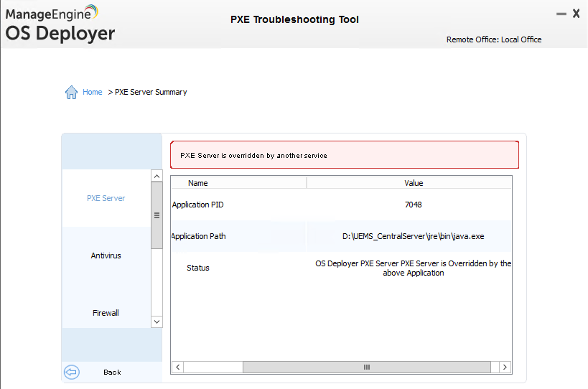
Task: Select the Status name cell
Action: 238,268
